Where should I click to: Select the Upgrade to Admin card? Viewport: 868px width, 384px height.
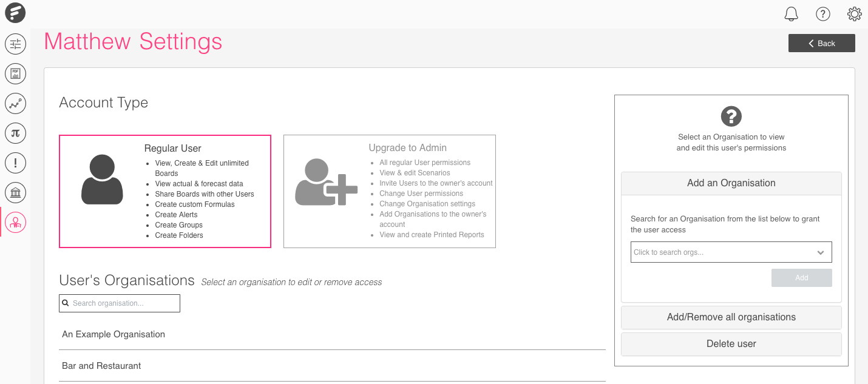coord(390,191)
